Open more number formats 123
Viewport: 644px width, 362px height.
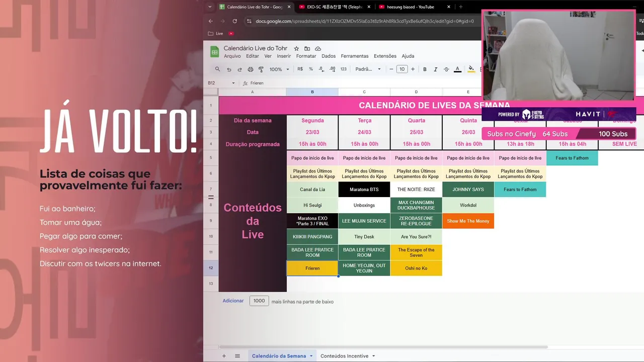click(343, 69)
